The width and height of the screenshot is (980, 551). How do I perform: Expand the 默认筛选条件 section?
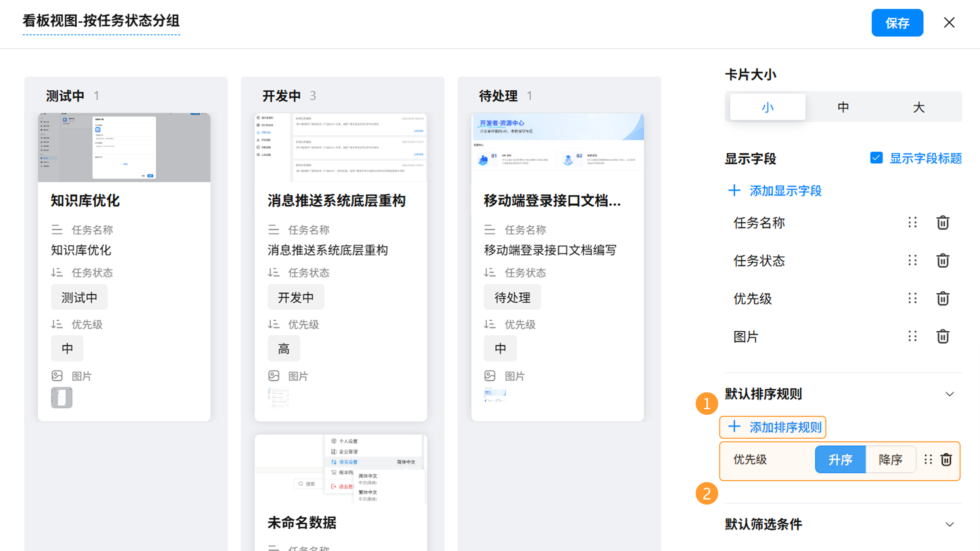point(950,524)
